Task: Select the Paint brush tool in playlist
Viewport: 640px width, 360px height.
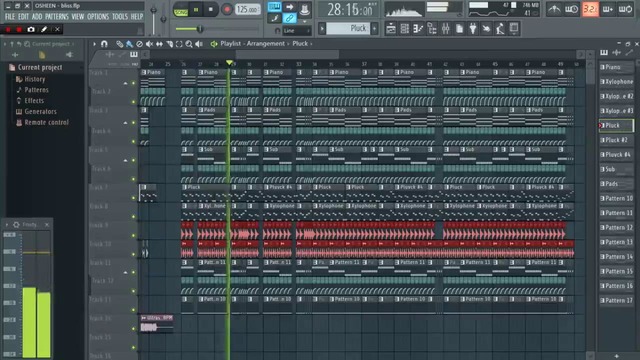Action: [x=129, y=44]
